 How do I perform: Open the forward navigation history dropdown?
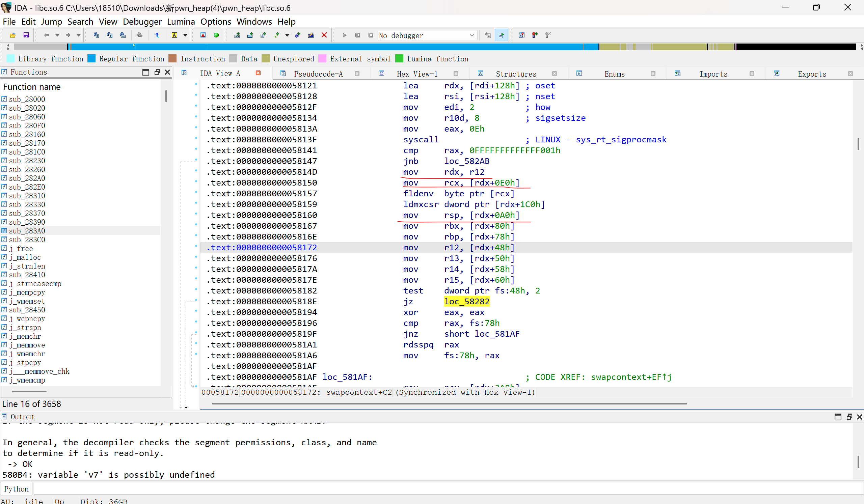pos(79,35)
